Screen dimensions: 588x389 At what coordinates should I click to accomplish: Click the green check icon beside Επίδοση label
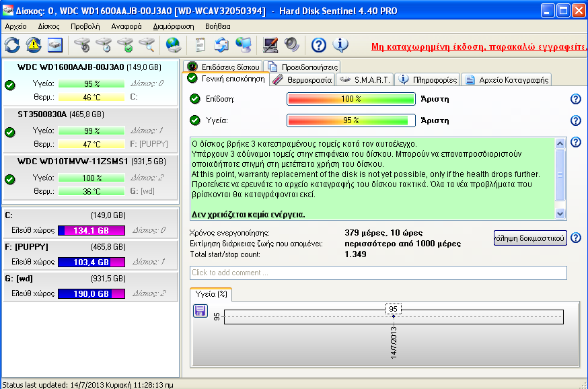(x=194, y=99)
